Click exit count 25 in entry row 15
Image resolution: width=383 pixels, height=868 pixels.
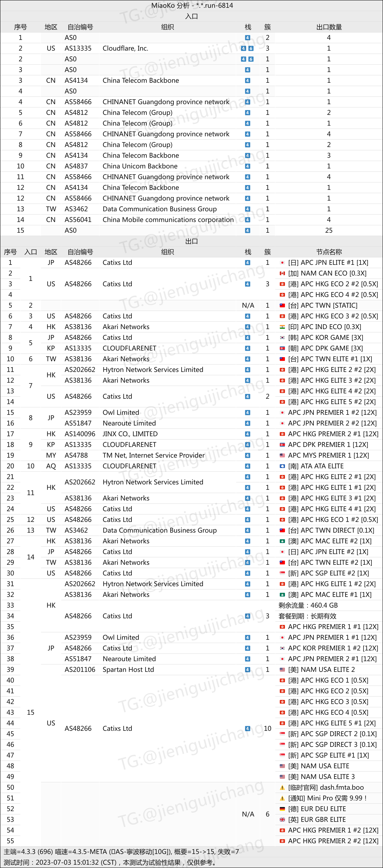[329, 230]
